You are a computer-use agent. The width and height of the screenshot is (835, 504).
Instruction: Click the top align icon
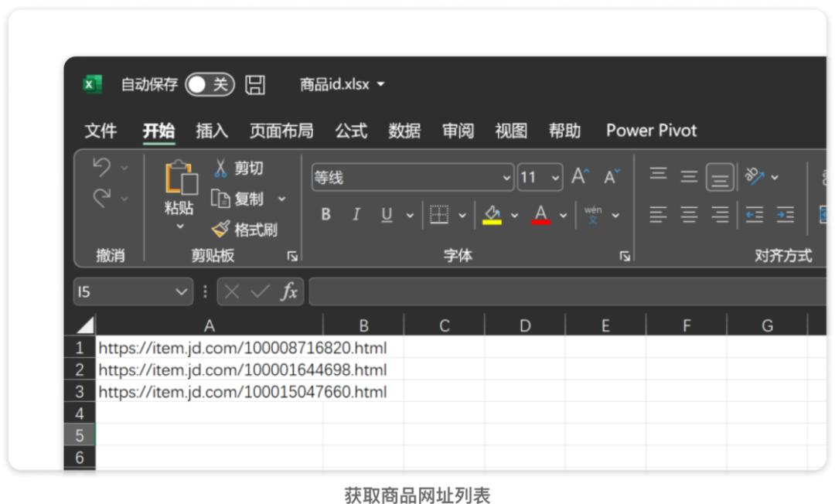coord(658,174)
